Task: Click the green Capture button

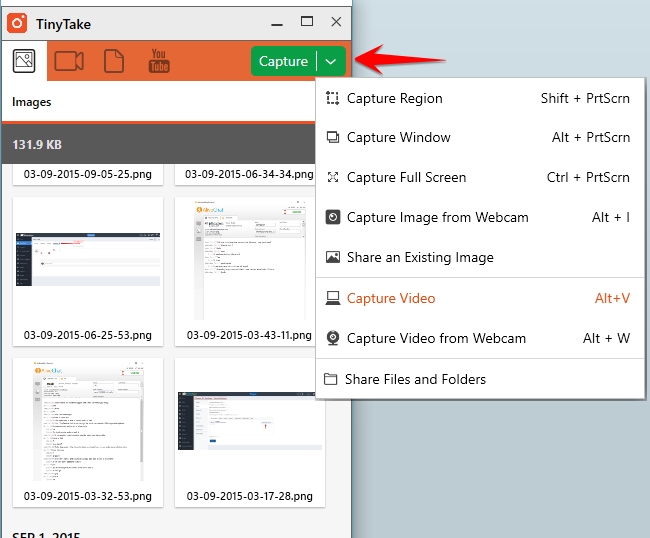Action: coord(284,61)
